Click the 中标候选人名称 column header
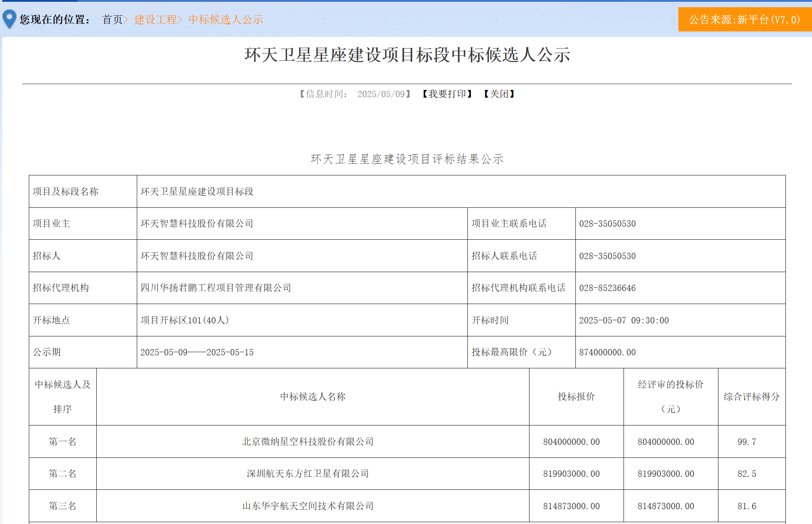812x524 pixels. tap(313, 397)
